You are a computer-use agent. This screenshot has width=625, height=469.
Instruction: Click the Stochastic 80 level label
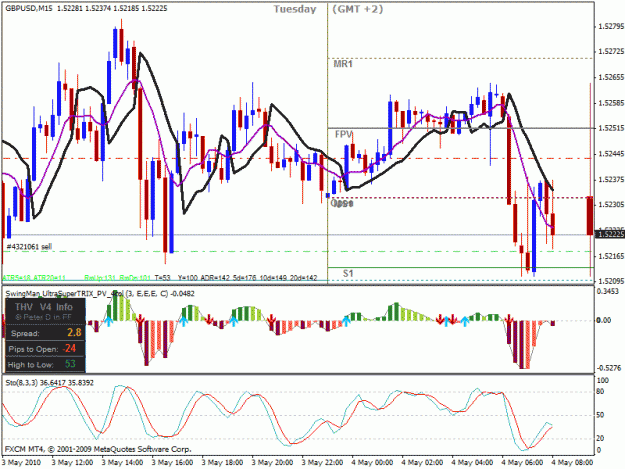pyautogui.click(x=601, y=392)
